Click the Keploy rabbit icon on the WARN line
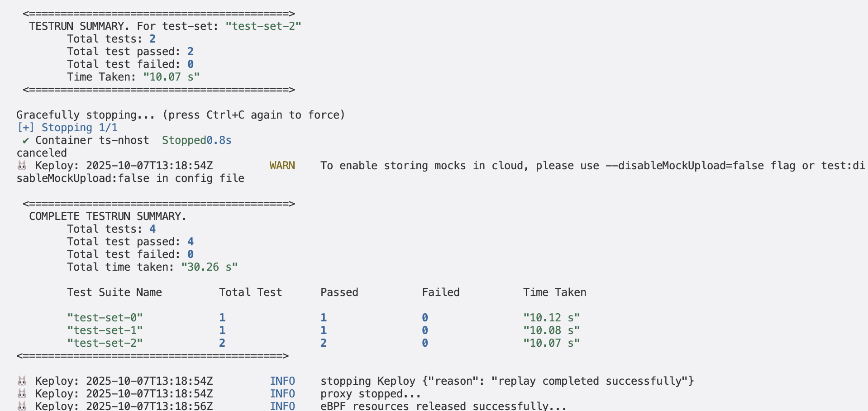This screenshot has width=868, height=411. [x=22, y=166]
